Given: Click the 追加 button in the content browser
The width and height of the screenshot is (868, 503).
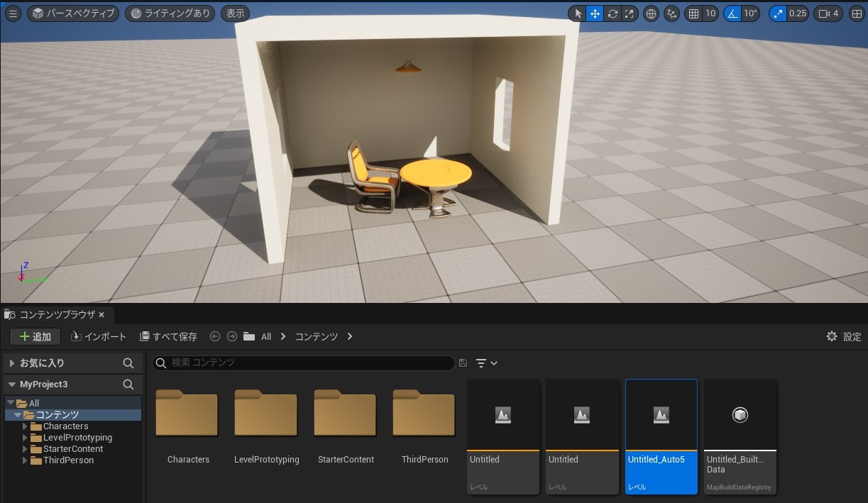Looking at the screenshot, I should 35,336.
